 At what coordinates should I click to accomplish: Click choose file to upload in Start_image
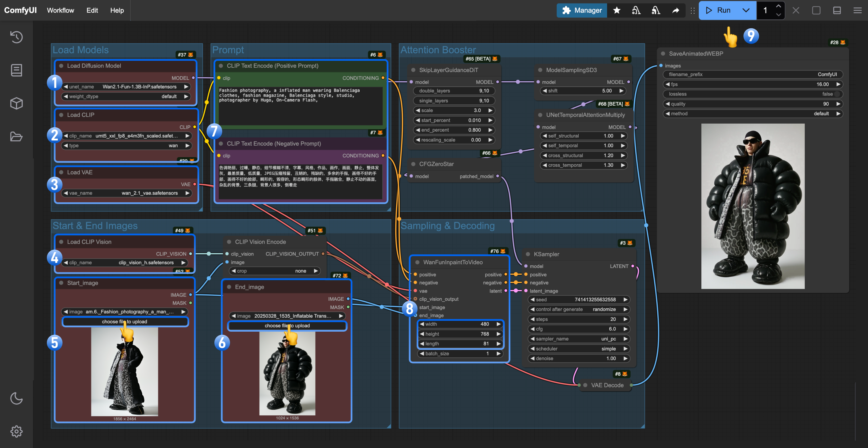point(125,322)
